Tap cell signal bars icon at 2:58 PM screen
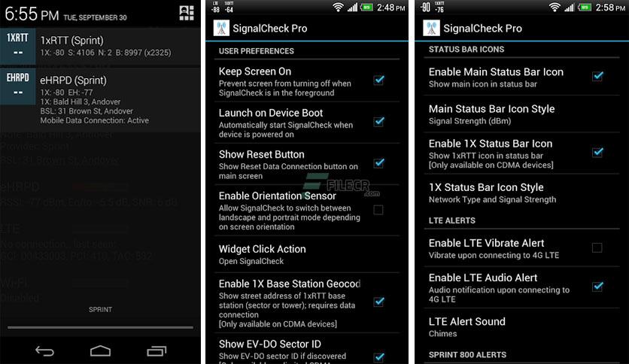The image size is (629, 364). tap(570, 8)
